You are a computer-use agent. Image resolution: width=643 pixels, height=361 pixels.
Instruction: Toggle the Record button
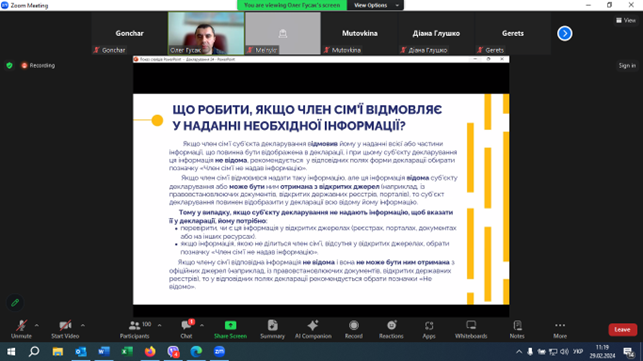click(x=353, y=329)
